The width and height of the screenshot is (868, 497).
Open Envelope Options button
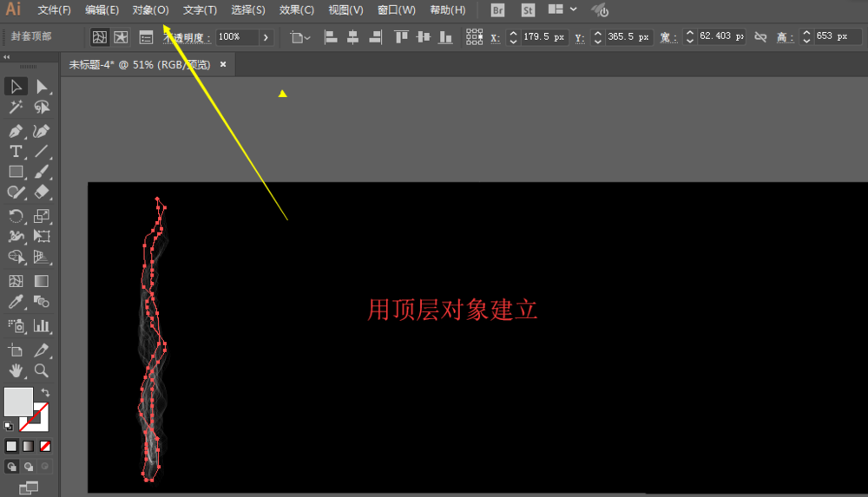click(146, 37)
